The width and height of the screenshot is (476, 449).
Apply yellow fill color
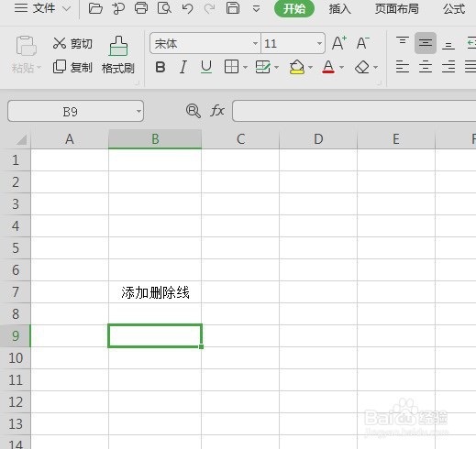coord(297,67)
